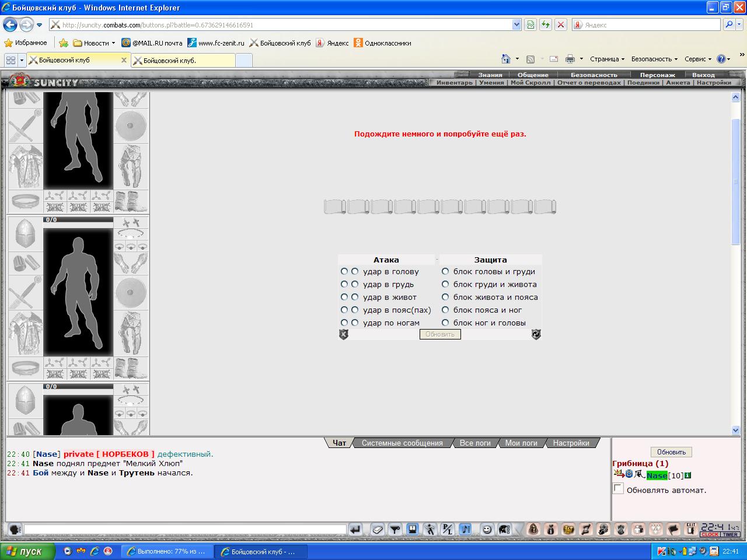The height and width of the screenshot is (560, 747).
Task: Expand the Print button dropdown arrow
Action: (x=581, y=59)
